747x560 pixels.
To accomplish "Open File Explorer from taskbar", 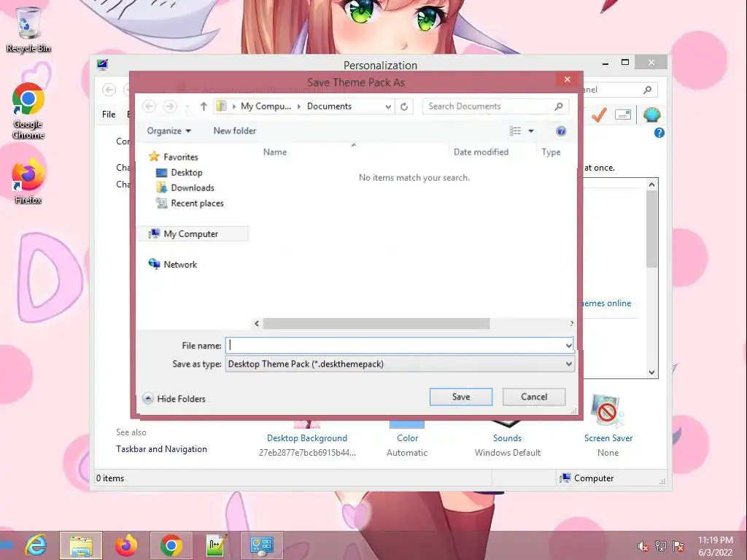I will click(81, 545).
